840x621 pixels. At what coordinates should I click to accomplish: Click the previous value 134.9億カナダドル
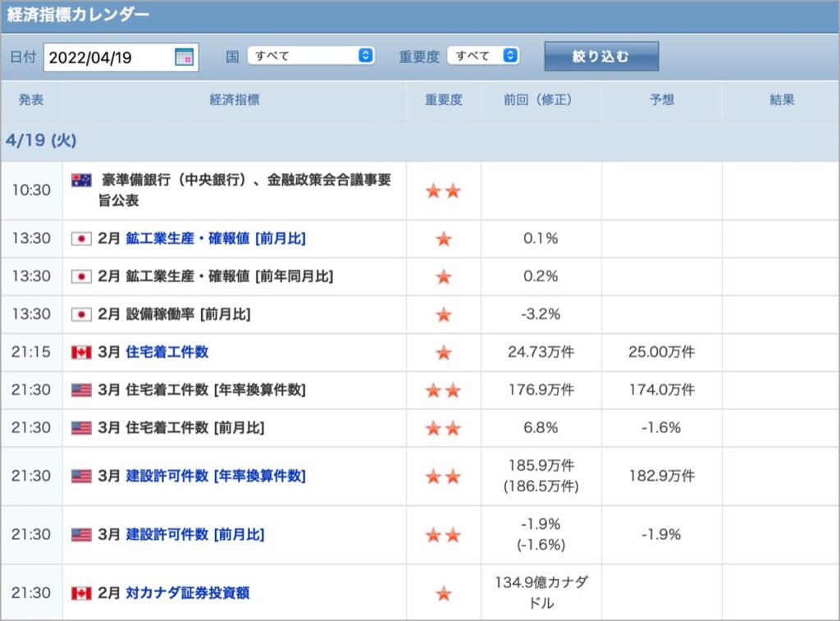point(541,592)
